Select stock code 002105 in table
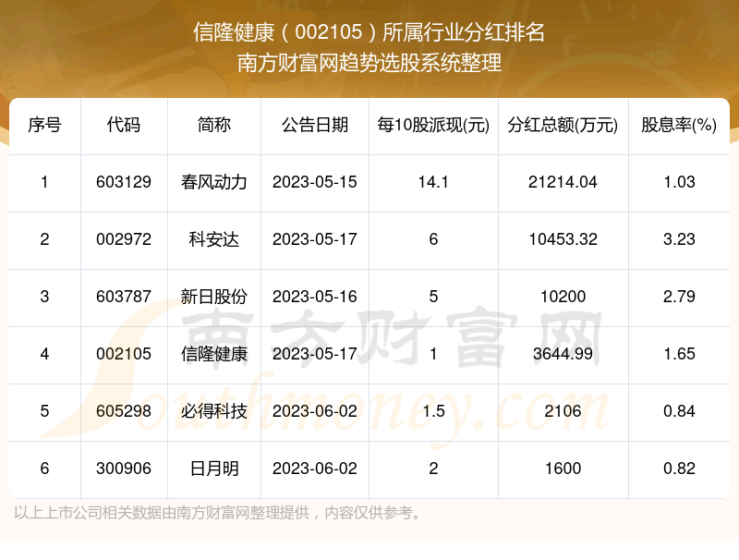 [124, 354]
